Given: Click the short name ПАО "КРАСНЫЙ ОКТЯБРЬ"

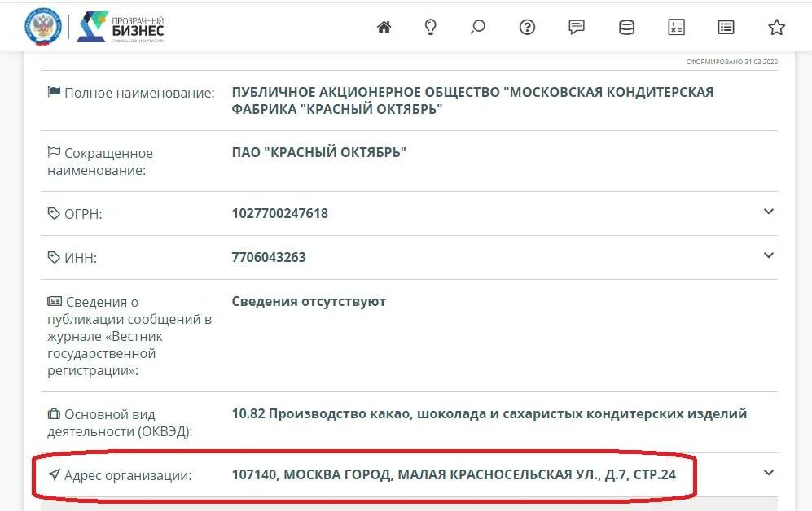Looking at the screenshot, I should tap(318, 152).
